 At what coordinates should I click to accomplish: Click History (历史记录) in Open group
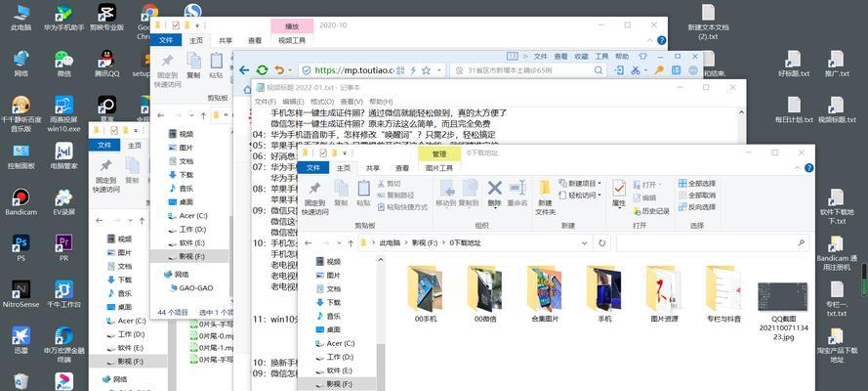[650, 211]
